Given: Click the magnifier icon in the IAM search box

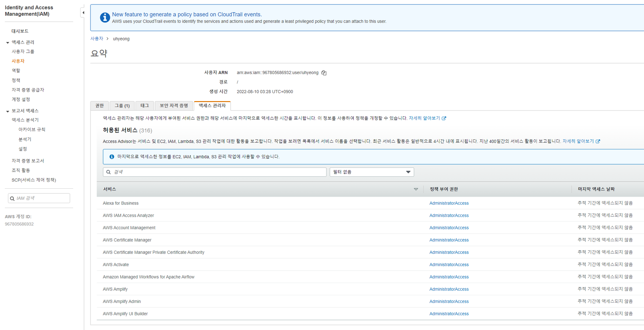Looking at the screenshot, I should [12, 198].
